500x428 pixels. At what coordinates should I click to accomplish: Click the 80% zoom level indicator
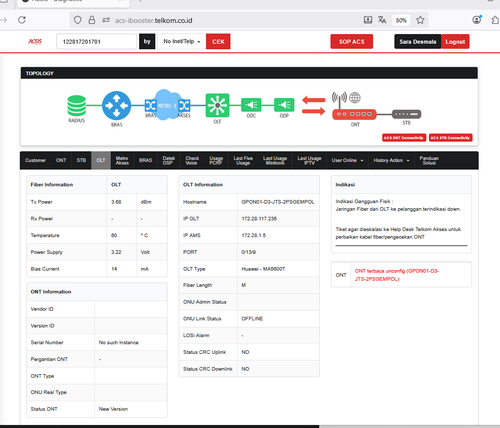tap(401, 20)
